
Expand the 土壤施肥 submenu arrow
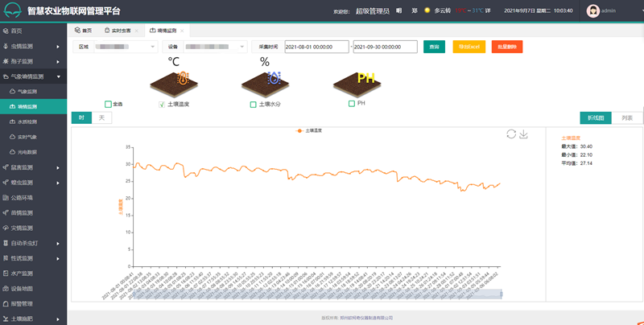[x=58, y=319]
